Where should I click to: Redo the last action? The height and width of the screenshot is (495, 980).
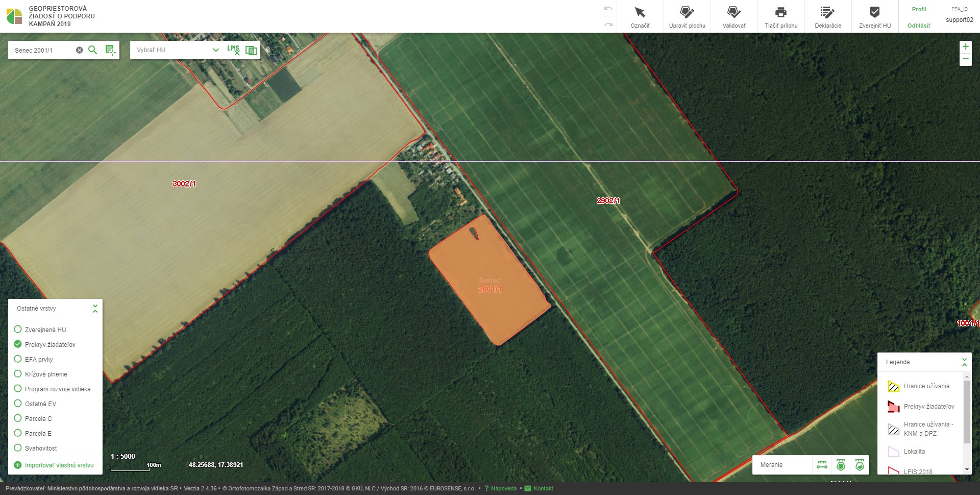608,25
